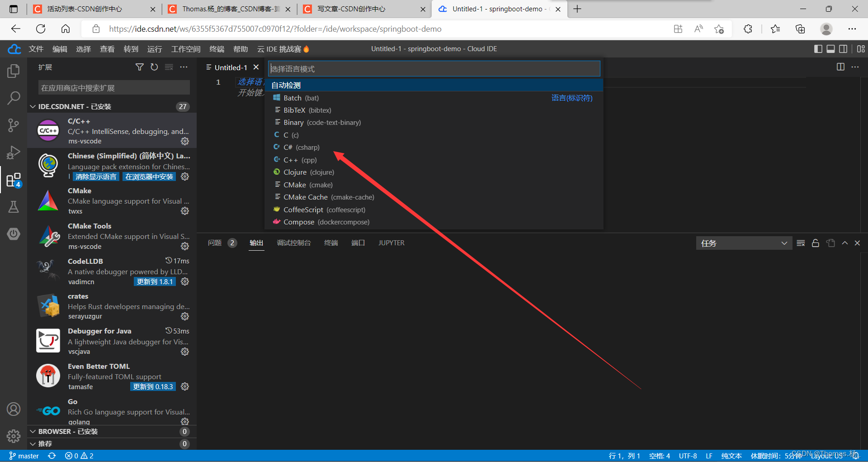
Task: Open the Explorer files icon in activity bar
Action: pos(14,71)
